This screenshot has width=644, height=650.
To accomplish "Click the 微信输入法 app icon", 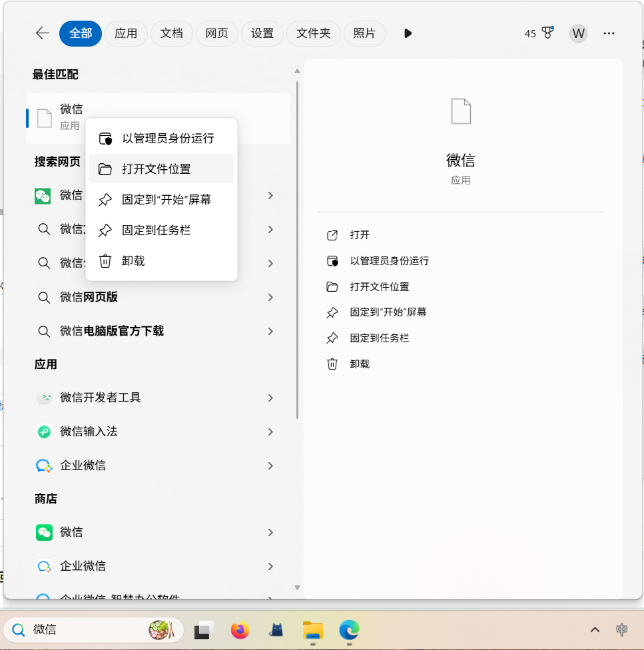I will point(44,432).
